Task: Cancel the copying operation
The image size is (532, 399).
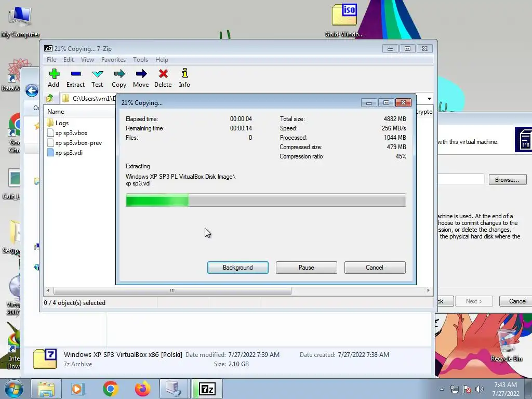Action: pyautogui.click(x=375, y=268)
